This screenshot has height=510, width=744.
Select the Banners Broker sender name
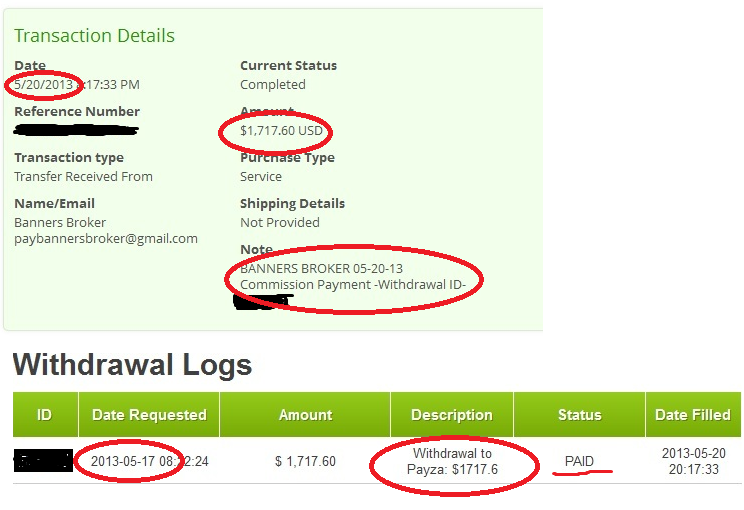[60, 222]
